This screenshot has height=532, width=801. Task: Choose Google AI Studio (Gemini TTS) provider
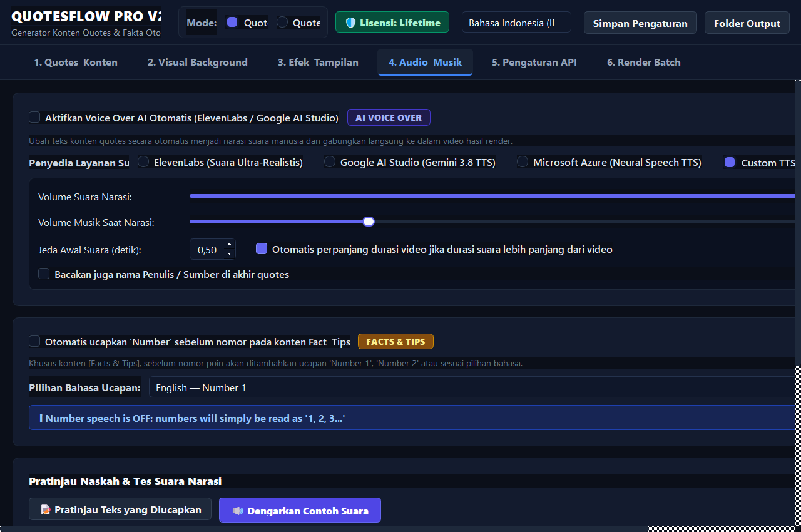[x=330, y=162]
